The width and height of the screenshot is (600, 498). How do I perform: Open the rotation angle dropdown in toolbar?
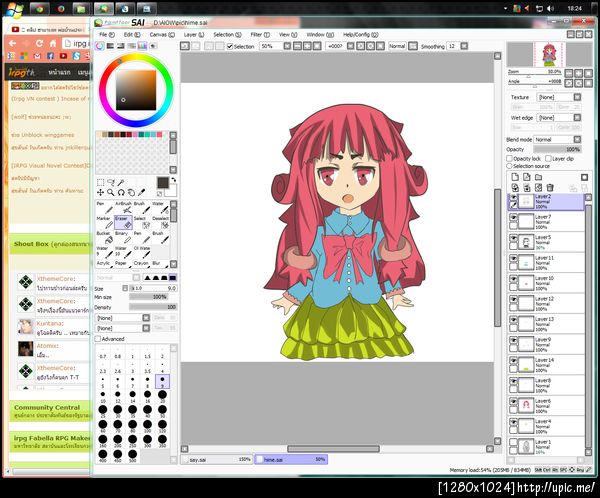pos(351,46)
